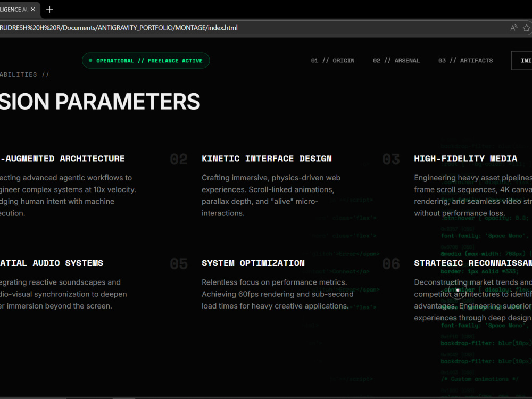532x399 pixels.
Task: Click the number 05 card label
Action: click(x=179, y=264)
